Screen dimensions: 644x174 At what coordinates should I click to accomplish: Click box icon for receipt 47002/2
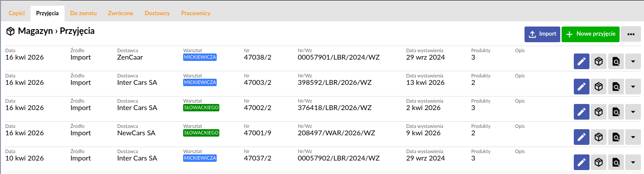click(599, 112)
